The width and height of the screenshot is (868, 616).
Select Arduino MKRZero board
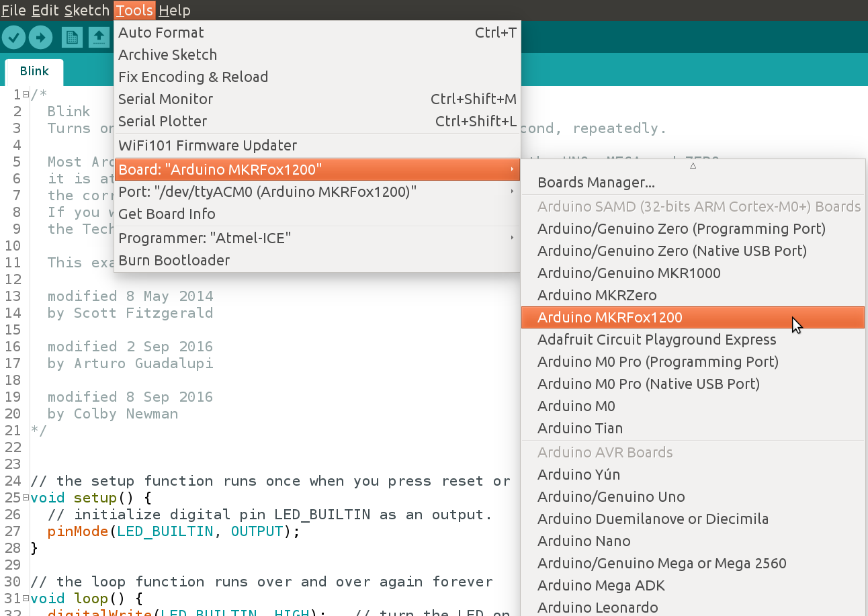pyautogui.click(x=693, y=295)
